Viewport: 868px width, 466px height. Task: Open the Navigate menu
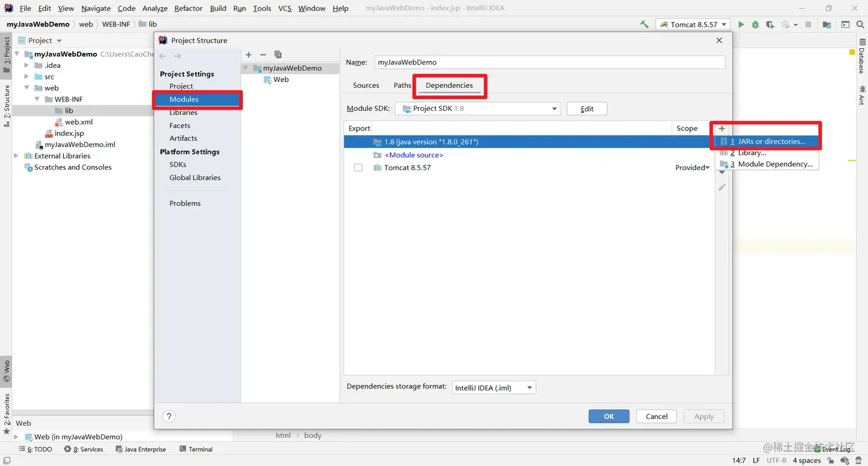click(x=96, y=9)
